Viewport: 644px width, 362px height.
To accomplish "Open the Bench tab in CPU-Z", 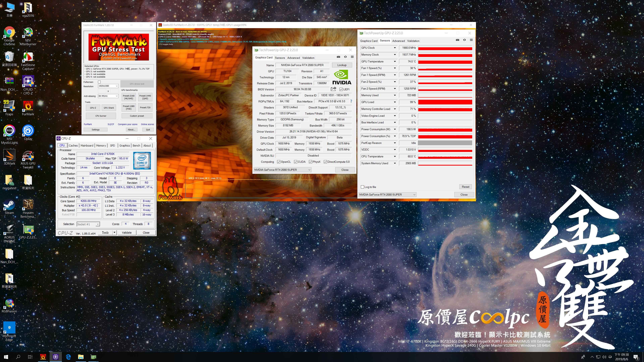I will [136, 146].
